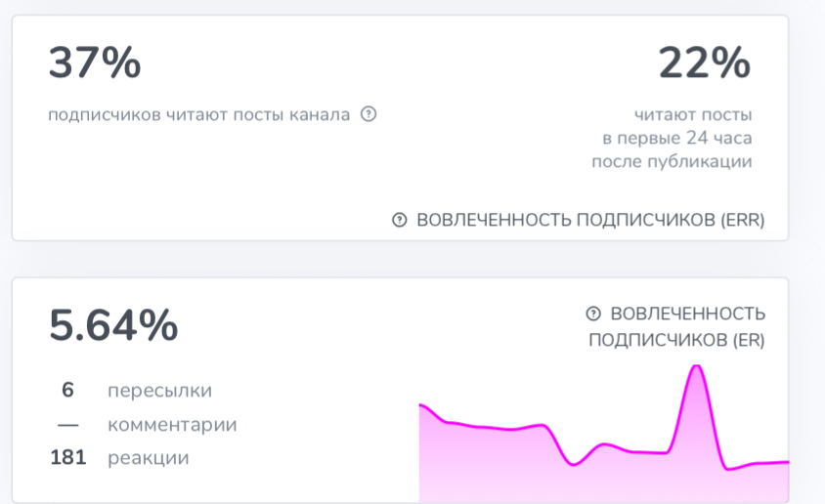Click the highest peak of the ER chart
The image size is (825, 504).
[696, 367]
